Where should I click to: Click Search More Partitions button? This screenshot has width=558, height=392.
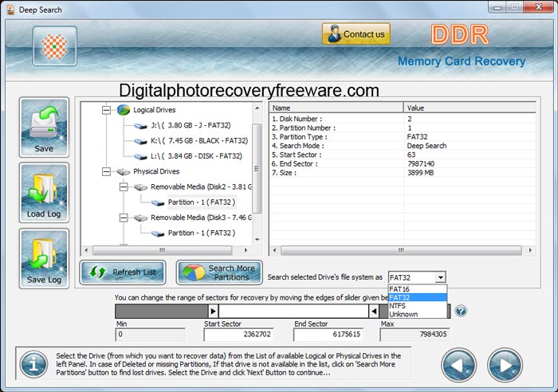219,272
